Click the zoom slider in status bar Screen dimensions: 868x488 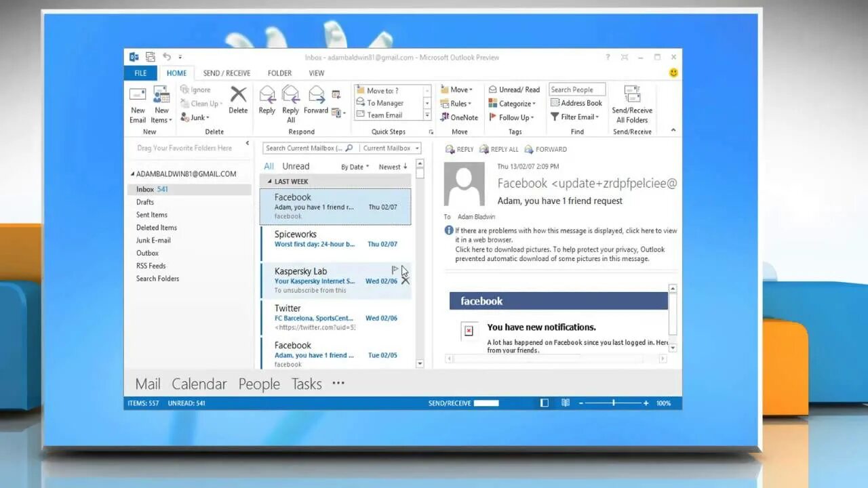pyautogui.click(x=614, y=403)
